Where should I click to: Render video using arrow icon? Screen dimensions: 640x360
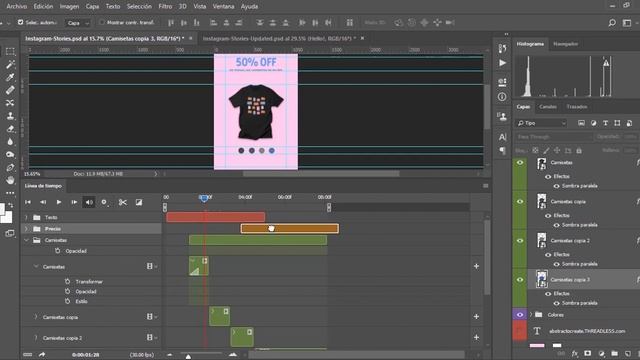[x=42, y=355]
